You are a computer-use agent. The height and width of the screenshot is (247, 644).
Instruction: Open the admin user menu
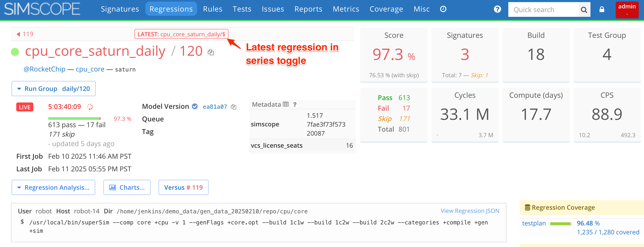[627, 9]
